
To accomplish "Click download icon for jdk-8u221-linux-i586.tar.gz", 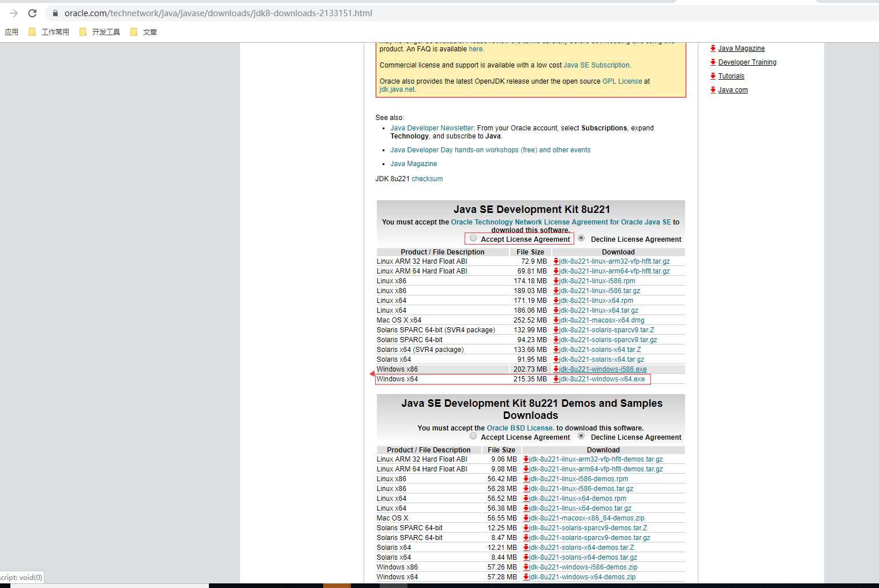I will click(x=556, y=291).
